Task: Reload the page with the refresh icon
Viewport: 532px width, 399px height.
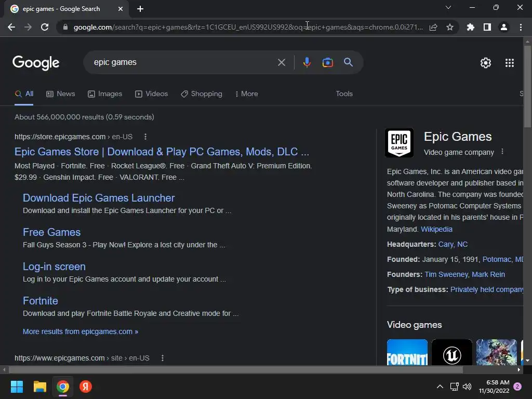Action: (45, 27)
